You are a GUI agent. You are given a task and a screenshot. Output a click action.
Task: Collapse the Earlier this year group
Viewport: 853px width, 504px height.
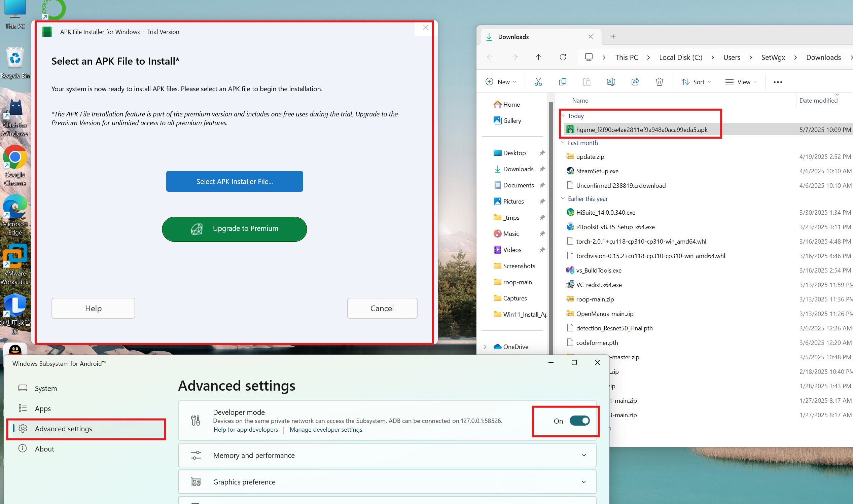(x=563, y=199)
